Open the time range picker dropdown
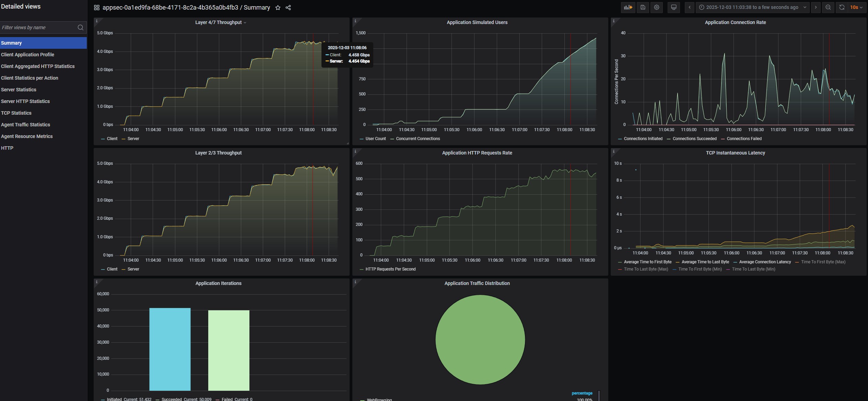This screenshot has height=401, width=868. 752,7
